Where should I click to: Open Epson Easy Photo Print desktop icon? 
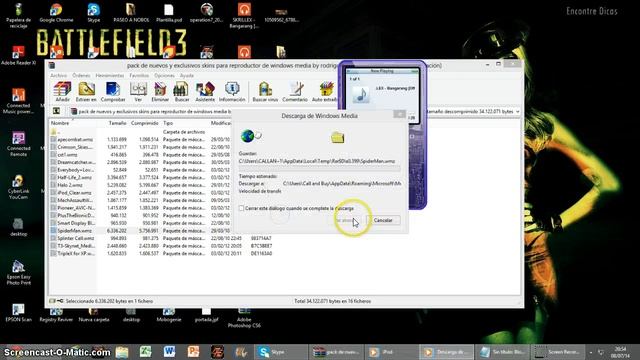(x=18, y=273)
